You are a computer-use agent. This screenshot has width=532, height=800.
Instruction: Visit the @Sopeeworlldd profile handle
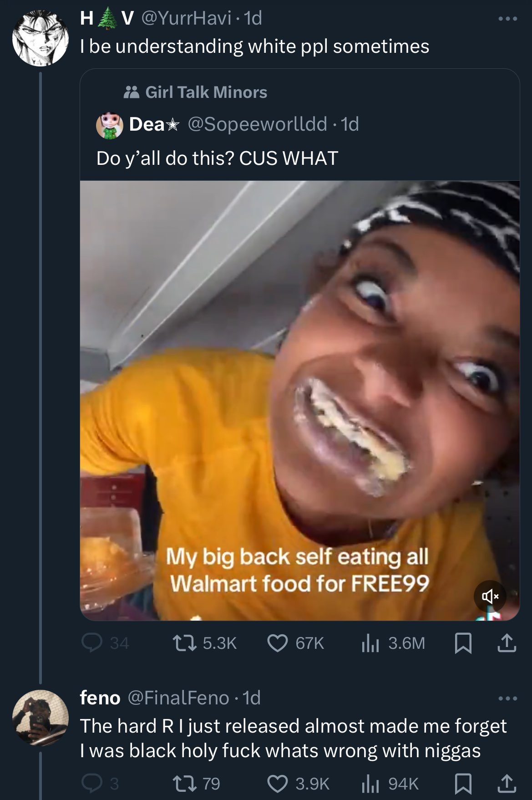257,123
